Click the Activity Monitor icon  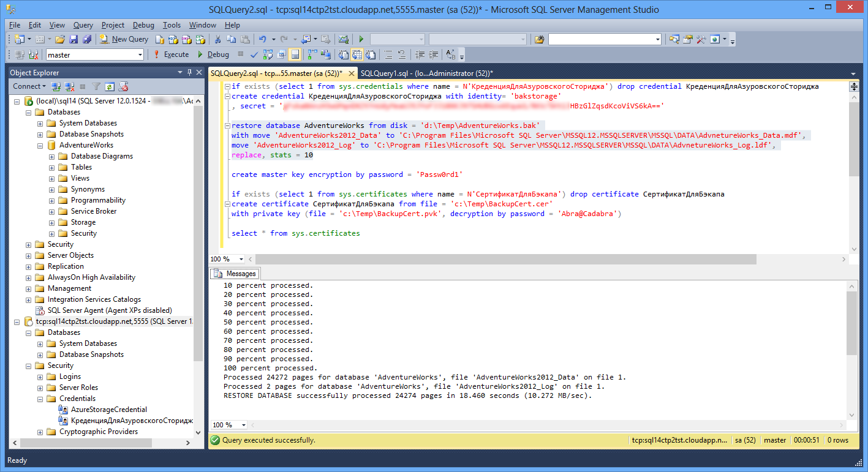pos(343,39)
